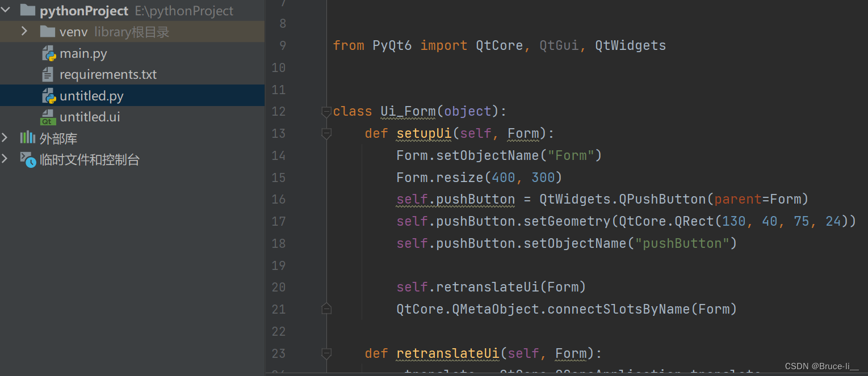Click the 外部库 library icon

click(28, 138)
